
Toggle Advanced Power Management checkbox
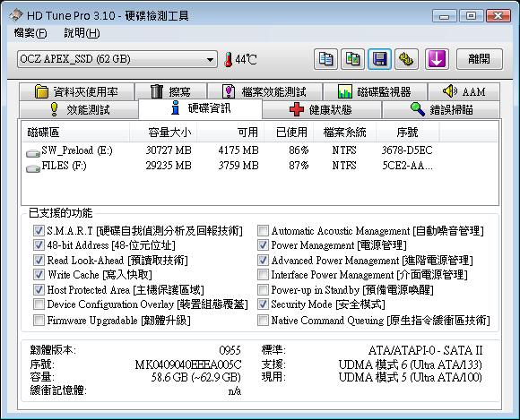click(x=263, y=260)
